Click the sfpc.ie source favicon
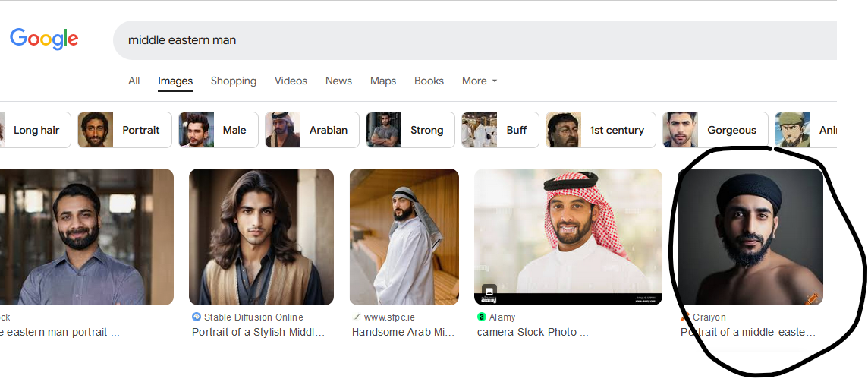 point(357,317)
